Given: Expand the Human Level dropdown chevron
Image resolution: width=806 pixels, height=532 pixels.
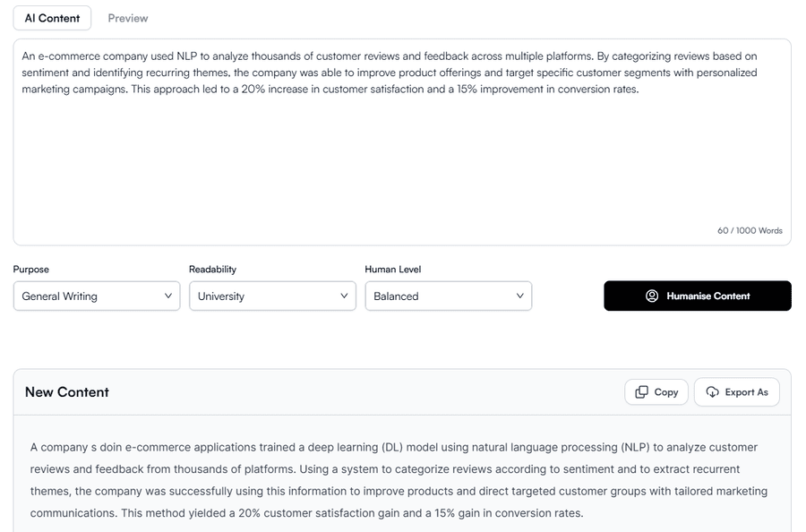Looking at the screenshot, I should [x=519, y=296].
